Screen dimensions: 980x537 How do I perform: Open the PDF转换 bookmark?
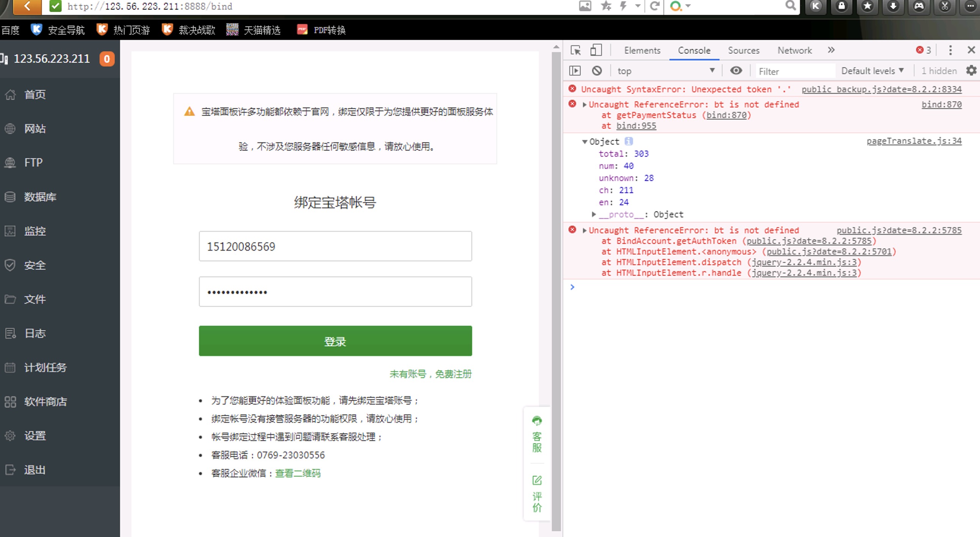coord(321,30)
